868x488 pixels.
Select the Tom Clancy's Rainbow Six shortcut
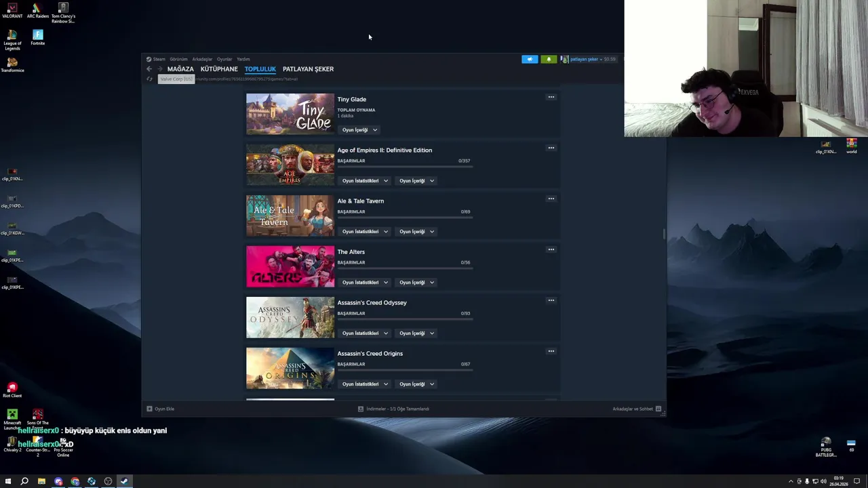coord(63,13)
